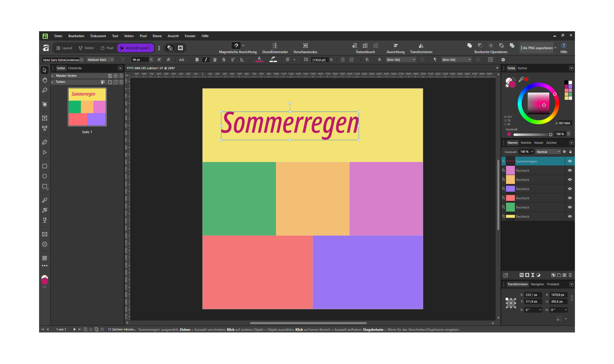Select the Rectangle shape tool
Screen dimensions: 614x364
pos(45,166)
